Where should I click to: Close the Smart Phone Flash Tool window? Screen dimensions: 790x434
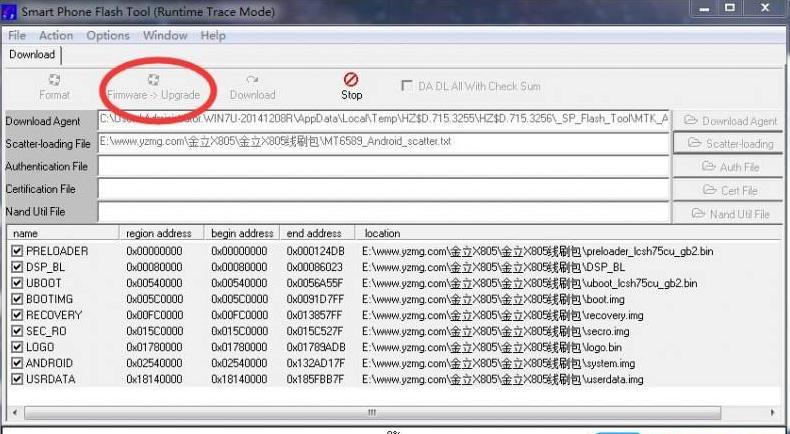coord(765,8)
